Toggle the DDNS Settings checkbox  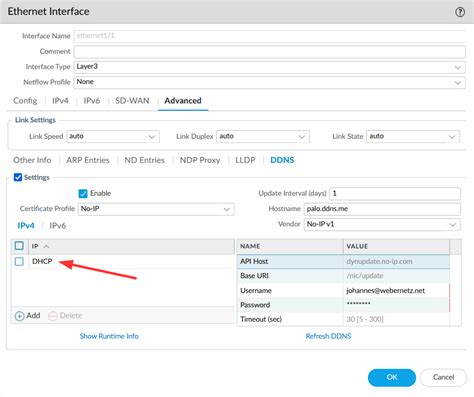(18, 177)
